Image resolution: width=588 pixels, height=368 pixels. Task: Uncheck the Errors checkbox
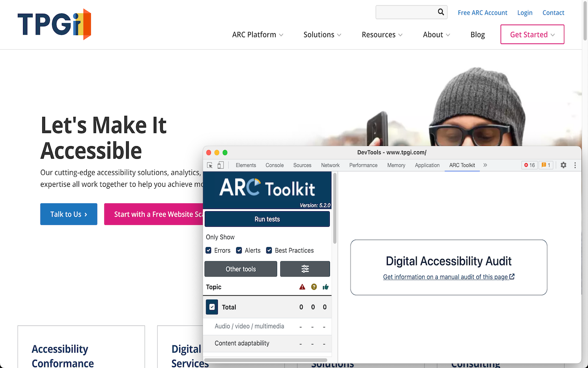(x=208, y=250)
